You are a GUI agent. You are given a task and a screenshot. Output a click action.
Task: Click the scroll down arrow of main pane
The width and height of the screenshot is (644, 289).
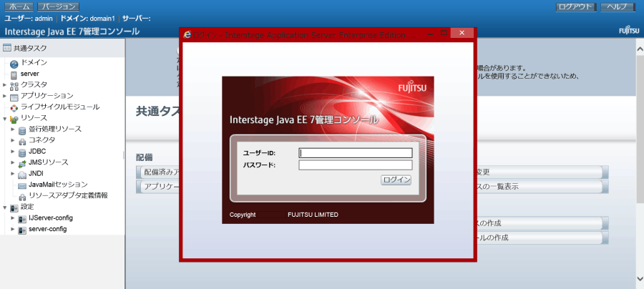(640, 279)
